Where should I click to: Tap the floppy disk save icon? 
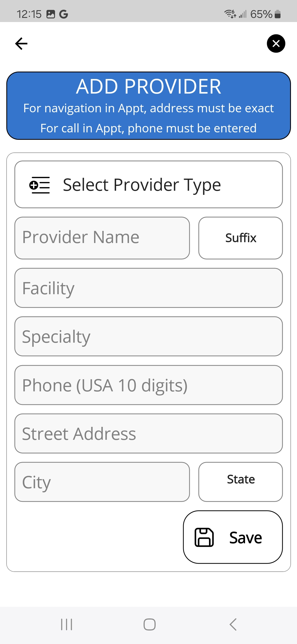(x=204, y=537)
